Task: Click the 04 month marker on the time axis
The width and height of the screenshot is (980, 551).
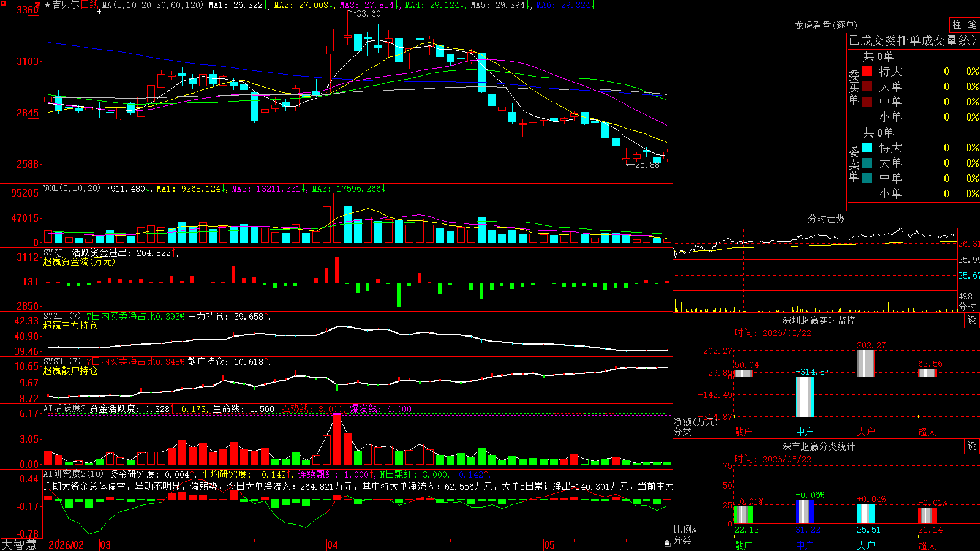Action: coord(333,545)
